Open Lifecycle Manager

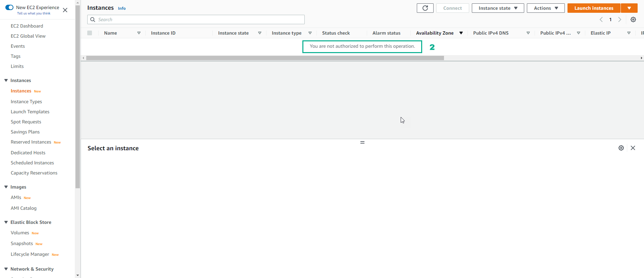[30, 254]
